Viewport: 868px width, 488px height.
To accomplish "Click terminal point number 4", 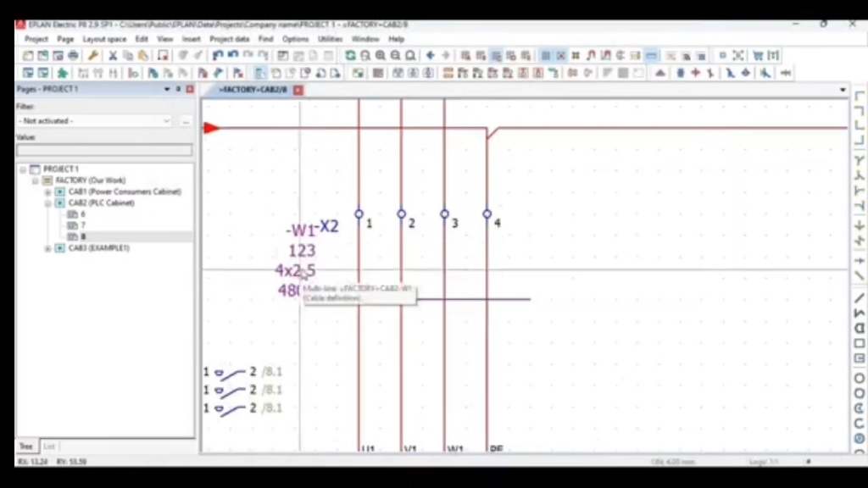I will [487, 213].
